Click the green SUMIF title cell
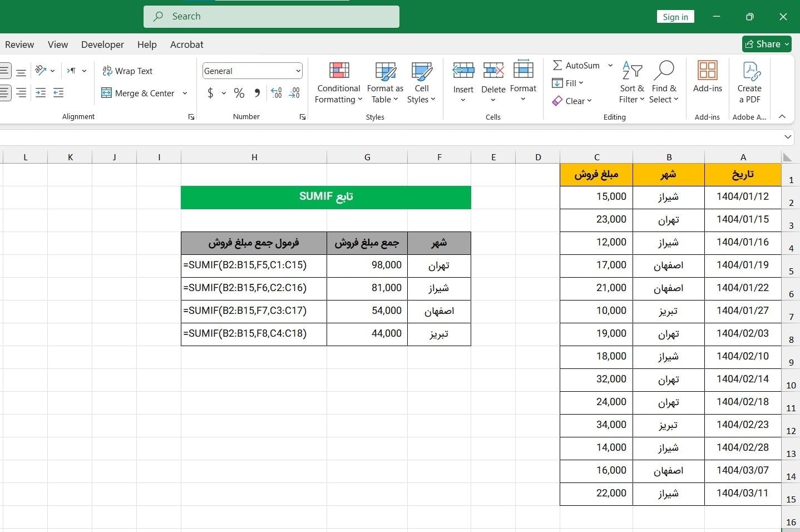The width and height of the screenshot is (800, 532). coord(326,197)
